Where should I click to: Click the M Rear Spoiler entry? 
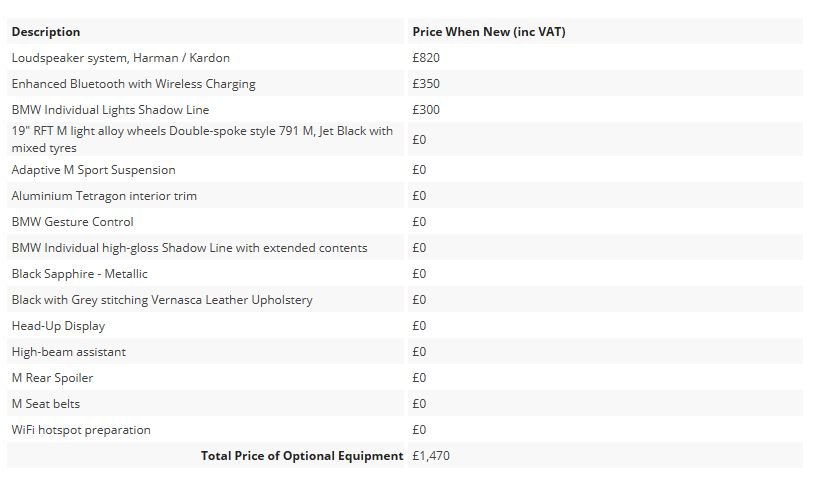click(x=52, y=378)
